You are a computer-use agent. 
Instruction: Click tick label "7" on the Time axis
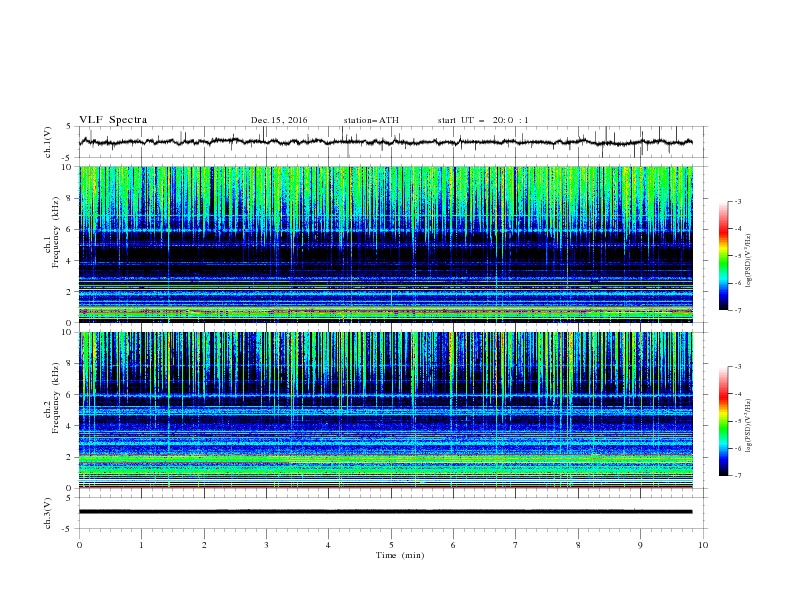(516, 545)
